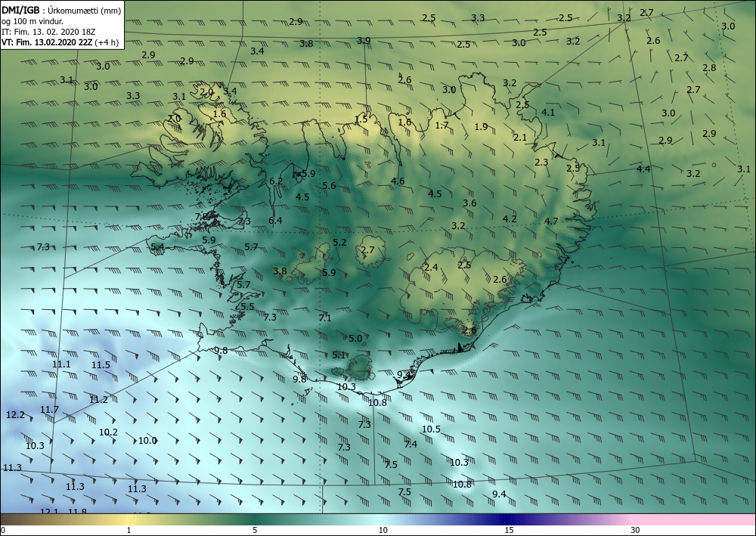Click the 5.5 value on the map
This screenshot has height=536, width=756.
247,307
